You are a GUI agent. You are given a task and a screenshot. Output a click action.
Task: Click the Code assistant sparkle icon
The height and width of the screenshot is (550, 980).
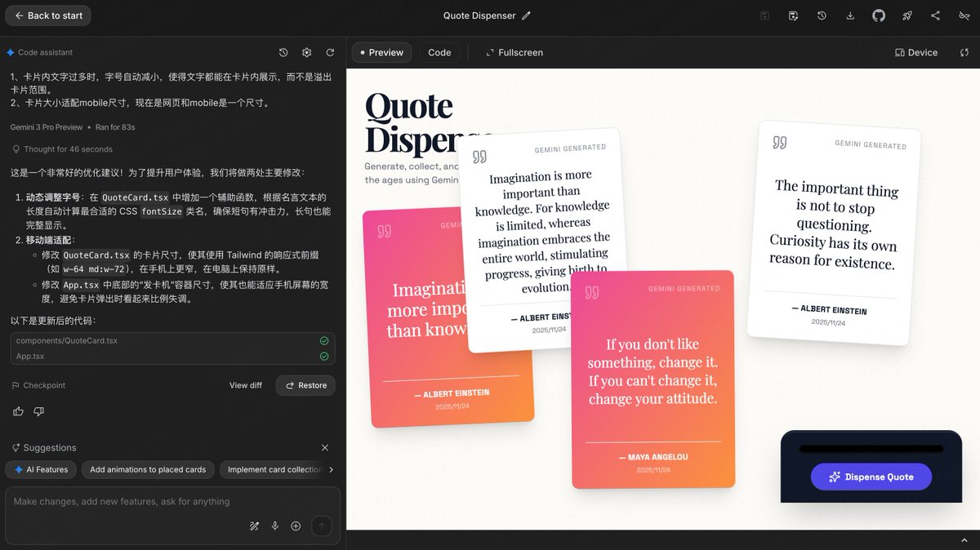(11, 52)
